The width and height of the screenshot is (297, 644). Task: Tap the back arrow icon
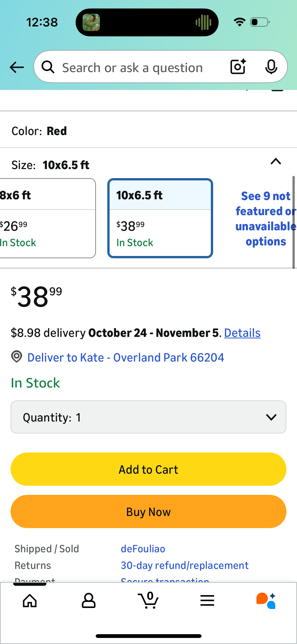coord(17,67)
